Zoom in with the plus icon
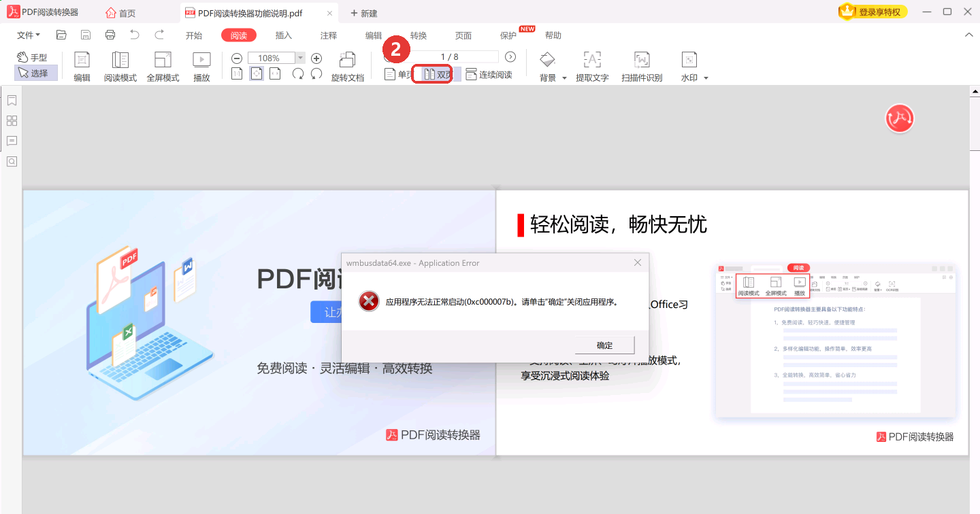The width and height of the screenshot is (980, 514). 316,58
